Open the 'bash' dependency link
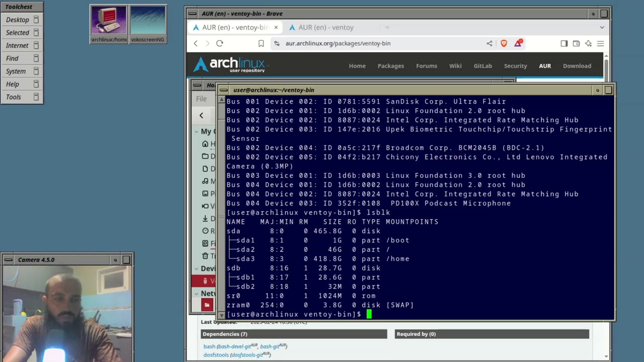This screenshot has height=362, width=644. pyautogui.click(x=209, y=346)
